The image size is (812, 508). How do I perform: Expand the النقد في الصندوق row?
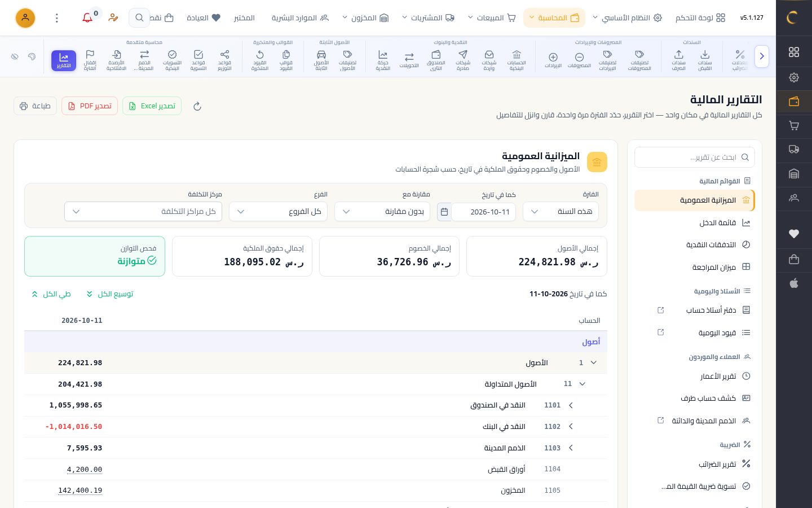[571, 405]
